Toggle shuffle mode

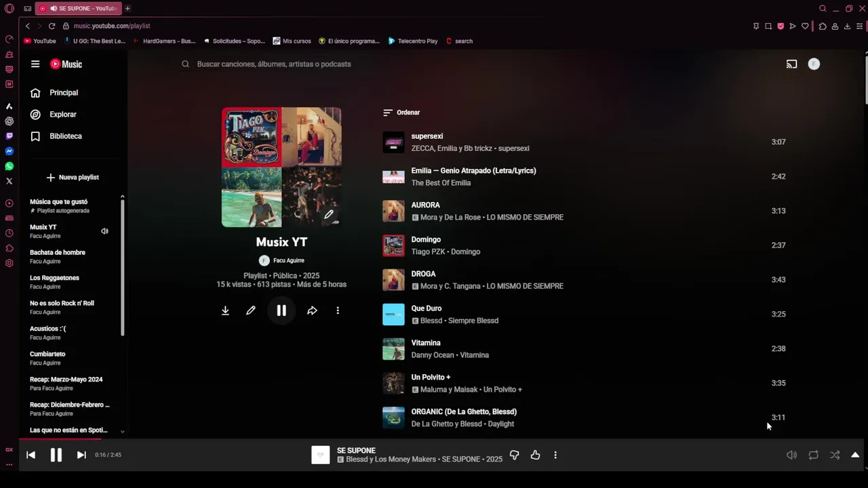pyautogui.click(x=835, y=455)
